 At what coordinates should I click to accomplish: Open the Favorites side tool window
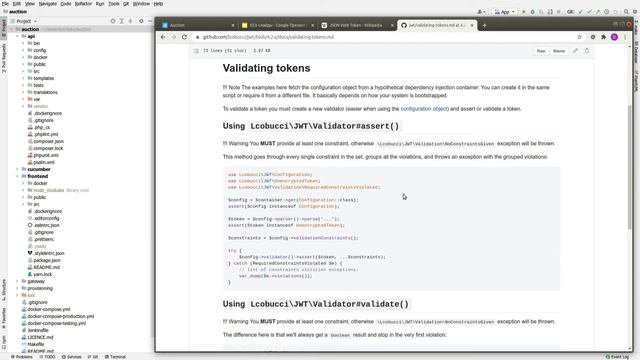(4, 318)
